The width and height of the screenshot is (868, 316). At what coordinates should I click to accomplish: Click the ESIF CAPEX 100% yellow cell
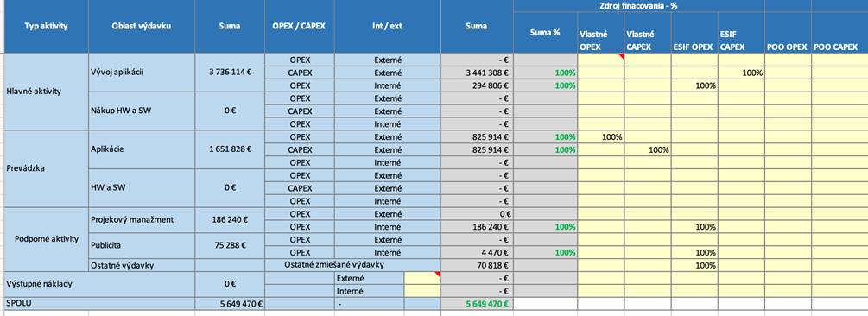click(741, 73)
